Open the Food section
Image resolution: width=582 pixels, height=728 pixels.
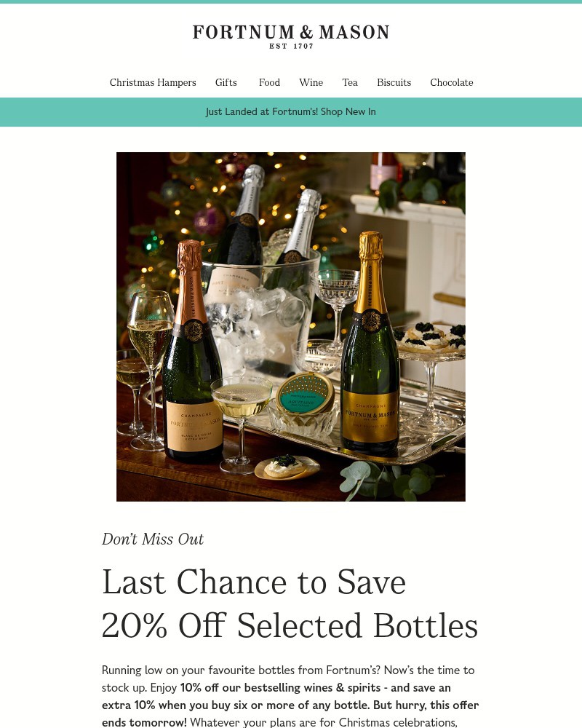pyautogui.click(x=269, y=82)
